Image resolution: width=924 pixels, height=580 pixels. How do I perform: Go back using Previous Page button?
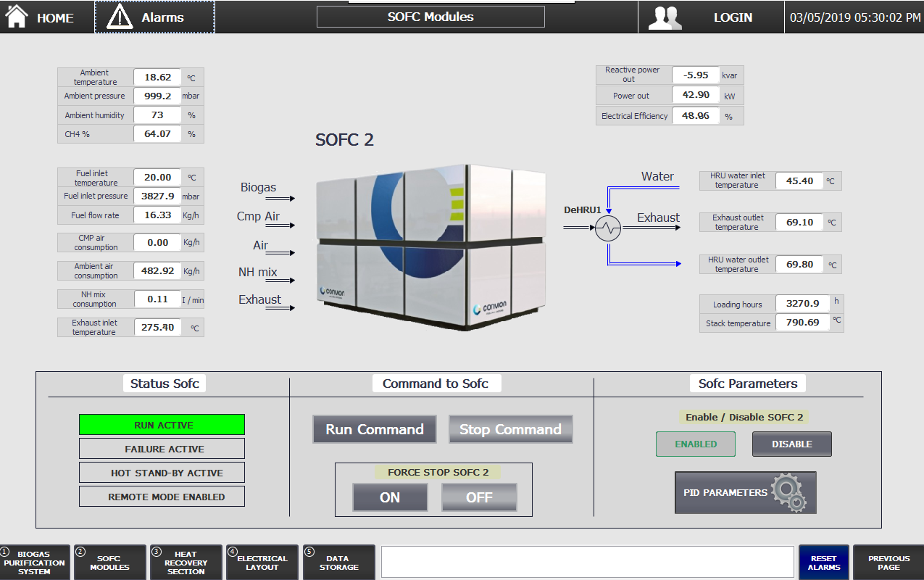click(x=888, y=563)
